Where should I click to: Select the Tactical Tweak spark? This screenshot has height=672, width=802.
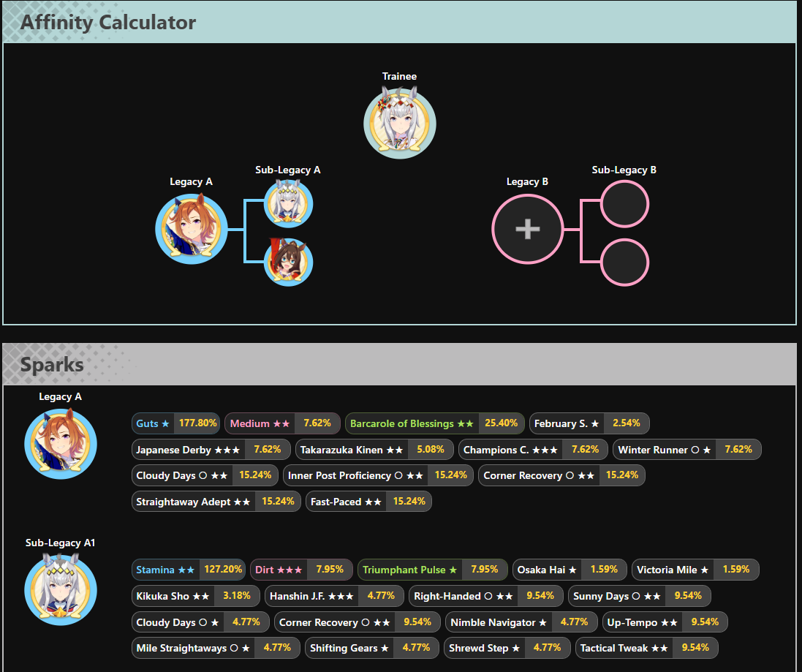647,648
